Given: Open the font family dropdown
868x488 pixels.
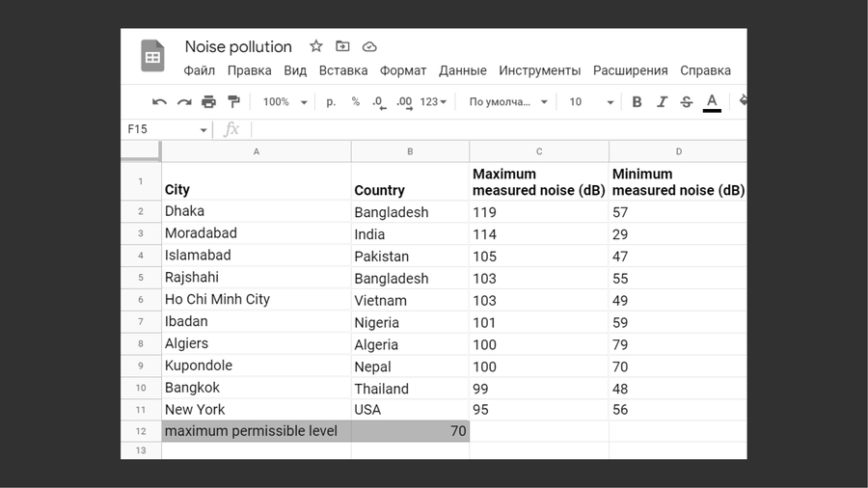Looking at the screenshot, I should [508, 101].
